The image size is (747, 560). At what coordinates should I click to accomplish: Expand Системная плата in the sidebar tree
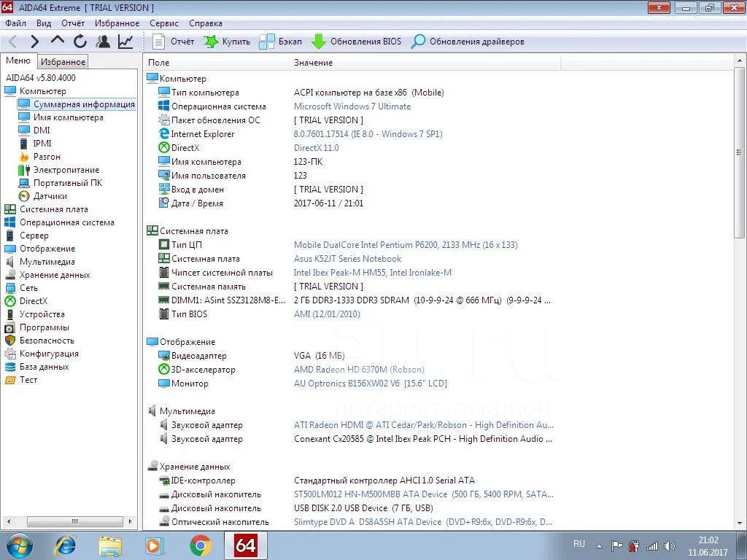53,209
